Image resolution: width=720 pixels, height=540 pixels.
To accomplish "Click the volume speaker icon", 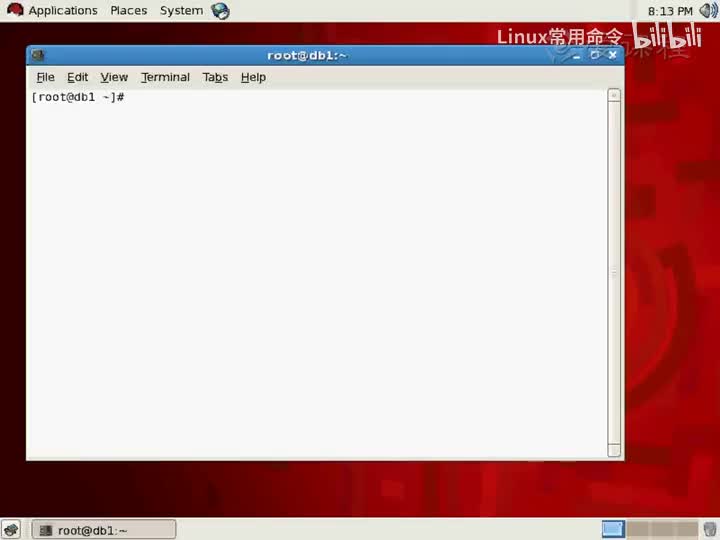I will [709, 11].
